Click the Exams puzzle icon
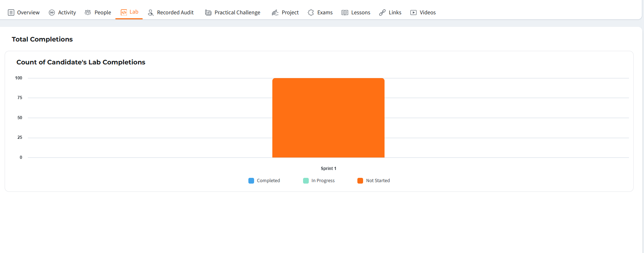Image resolution: width=644 pixels, height=253 pixels. coord(311,13)
